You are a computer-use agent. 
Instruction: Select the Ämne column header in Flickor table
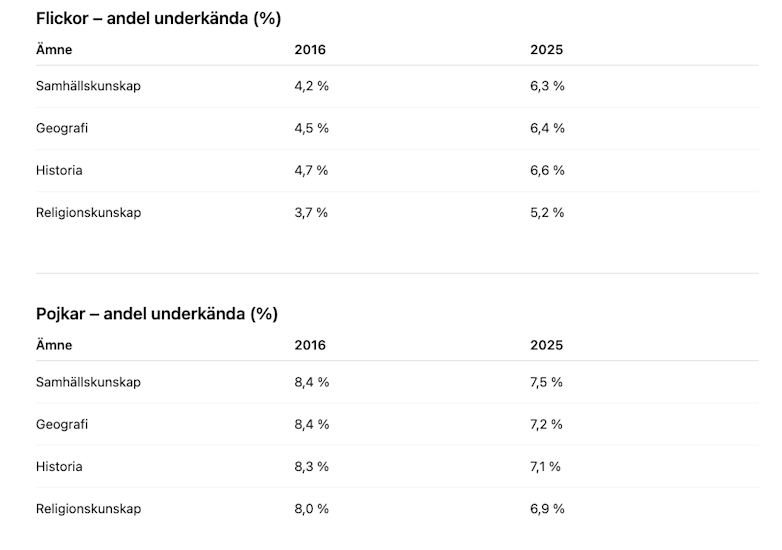click(x=54, y=50)
